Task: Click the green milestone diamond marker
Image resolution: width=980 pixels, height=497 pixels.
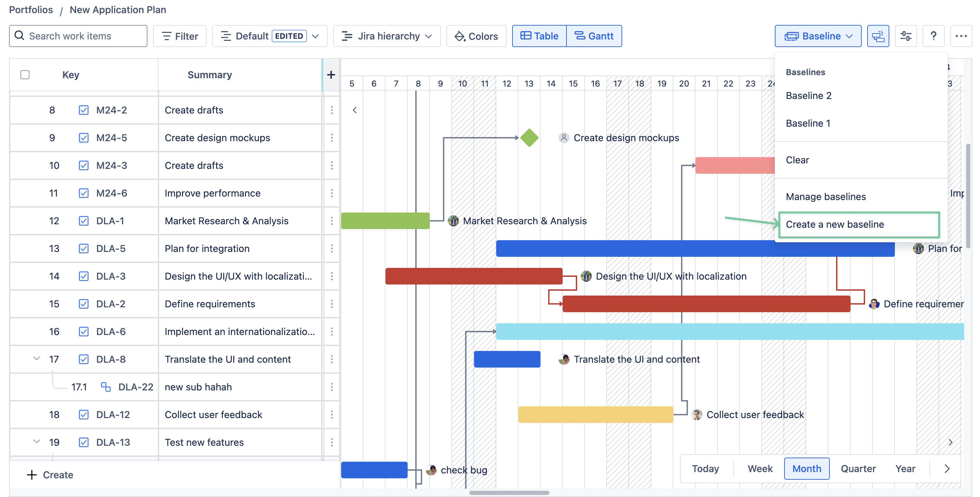Action: (529, 138)
